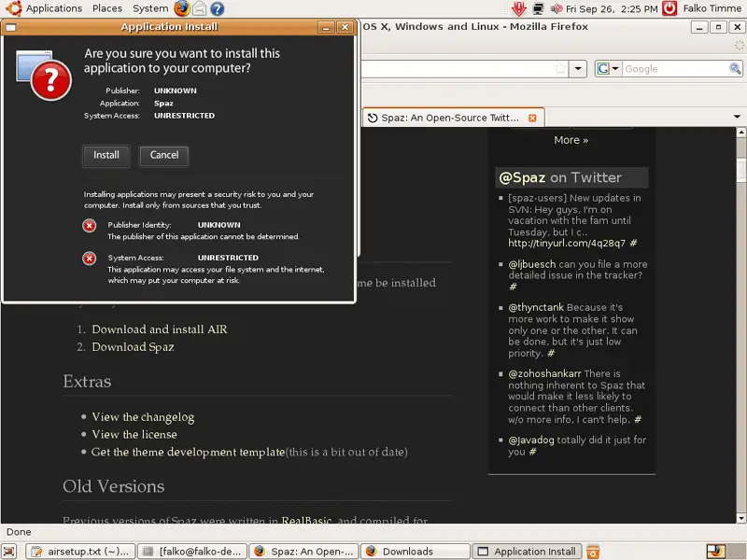Close the Spaz browser tab

[532, 118]
